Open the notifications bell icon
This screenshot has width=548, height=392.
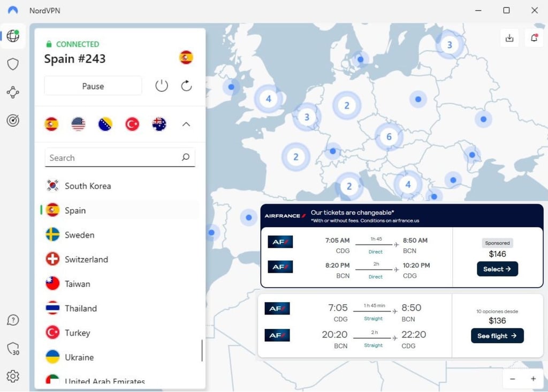(534, 38)
